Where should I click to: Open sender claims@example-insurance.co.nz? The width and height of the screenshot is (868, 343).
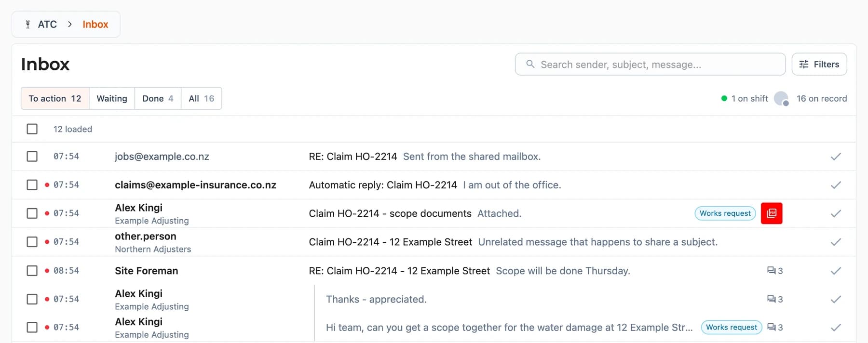tap(195, 185)
